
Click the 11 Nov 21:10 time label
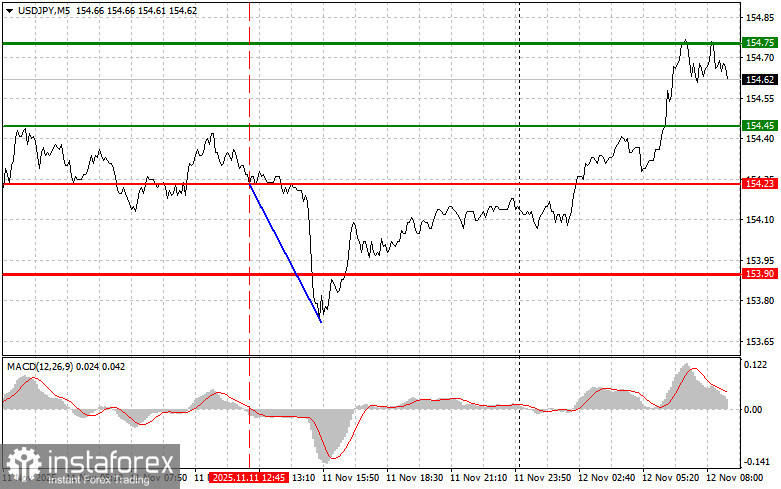pyautogui.click(x=478, y=478)
